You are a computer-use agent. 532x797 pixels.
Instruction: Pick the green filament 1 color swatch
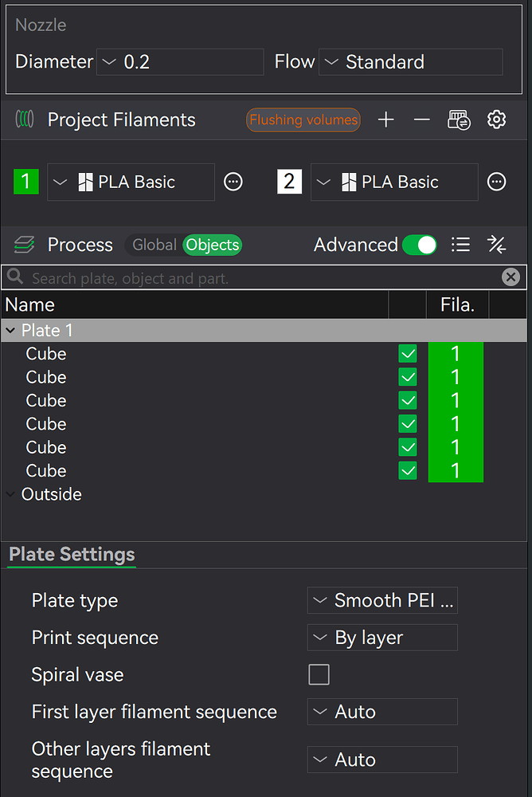click(26, 182)
